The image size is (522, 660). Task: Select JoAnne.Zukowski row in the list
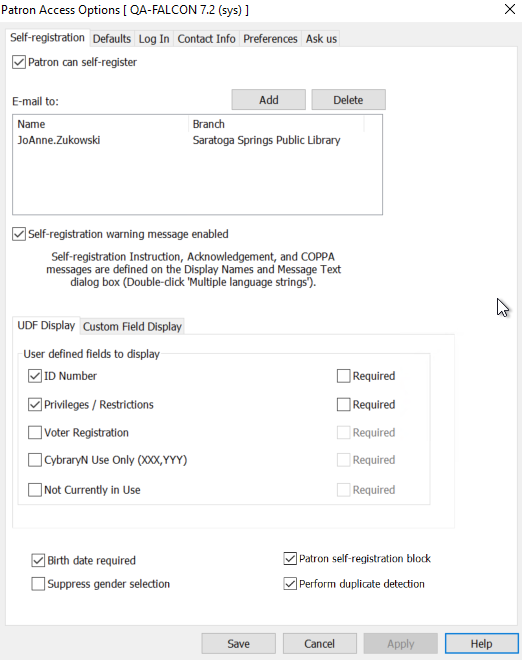(197, 140)
